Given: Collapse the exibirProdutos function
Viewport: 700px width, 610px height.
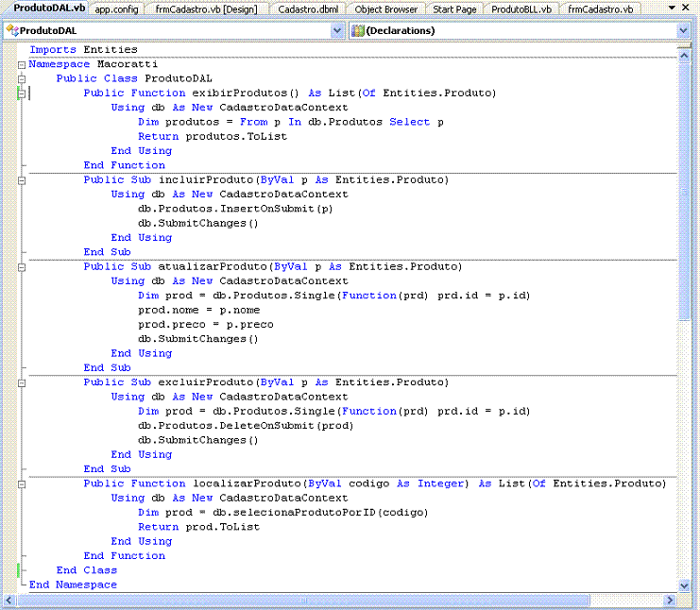Looking at the screenshot, I should tap(22, 93).
